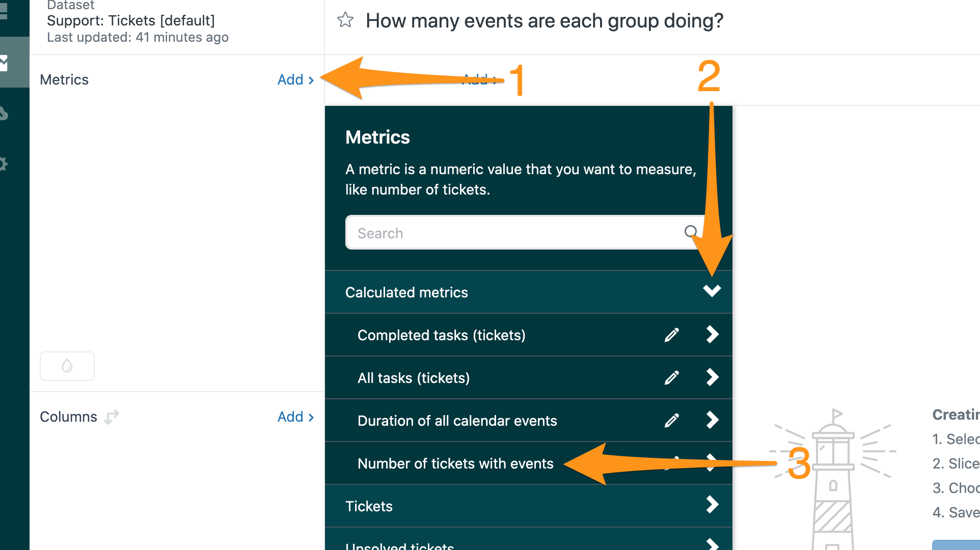Screen dimensions: 980x550
Task: Open the color drop formatting button
Action: [x=67, y=366]
